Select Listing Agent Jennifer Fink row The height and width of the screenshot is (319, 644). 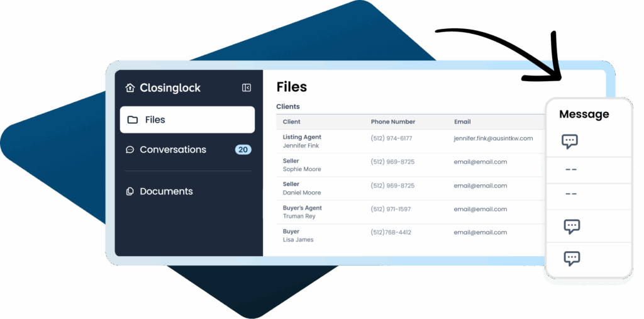click(411, 142)
